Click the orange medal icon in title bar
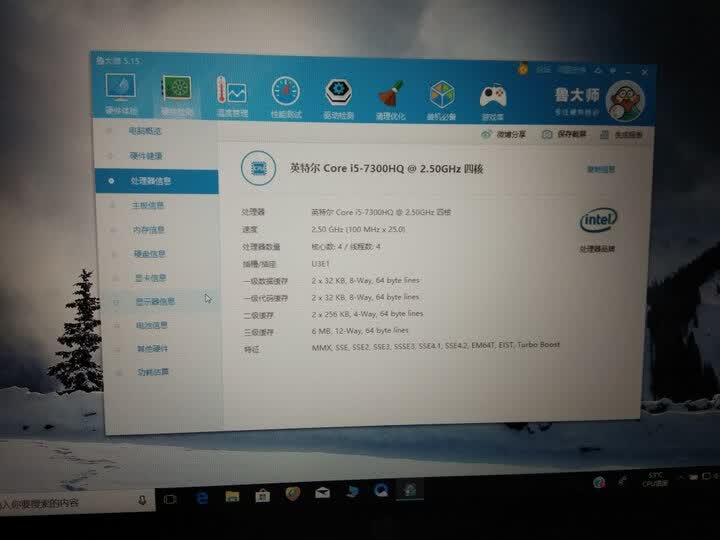Viewport: 720px width, 540px height. click(523, 69)
